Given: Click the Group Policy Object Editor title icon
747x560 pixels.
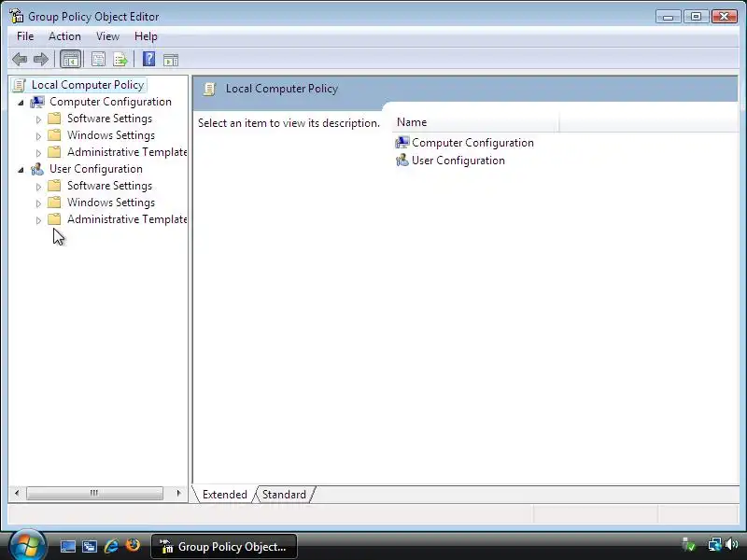Looking at the screenshot, I should coord(16,16).
